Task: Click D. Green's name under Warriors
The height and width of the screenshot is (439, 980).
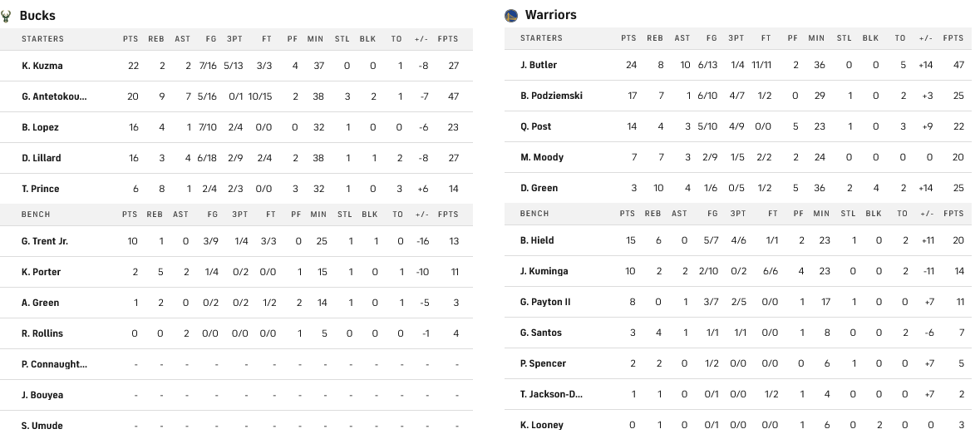Action: (x=539, y=188)
